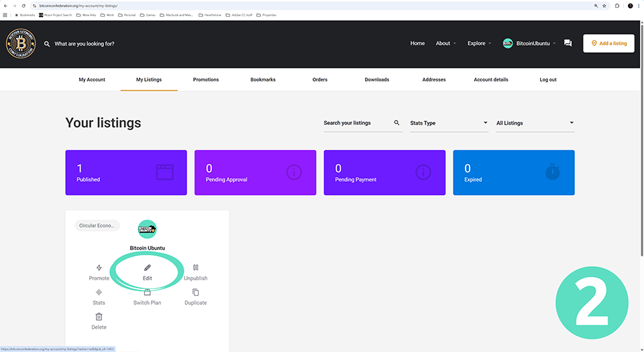Screen dimensions: 644x352
Task: Open the chat messages icon in header
Action: click(x=568, y=44)
